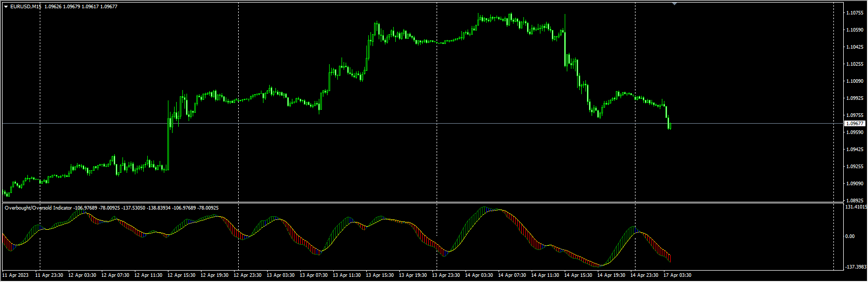
Task: Click the 1.09255 price axis label
Action: [x=855, y=167]
